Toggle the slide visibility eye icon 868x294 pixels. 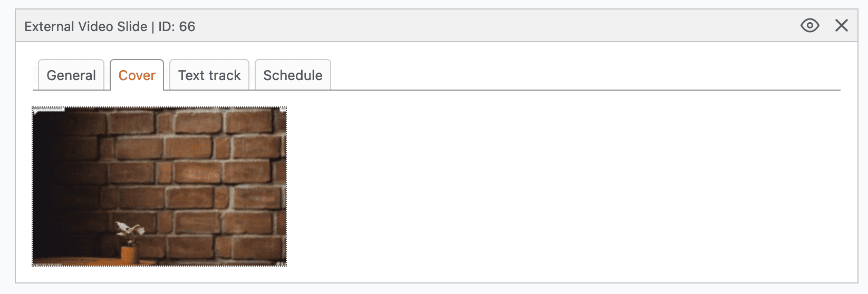(809, 25)
